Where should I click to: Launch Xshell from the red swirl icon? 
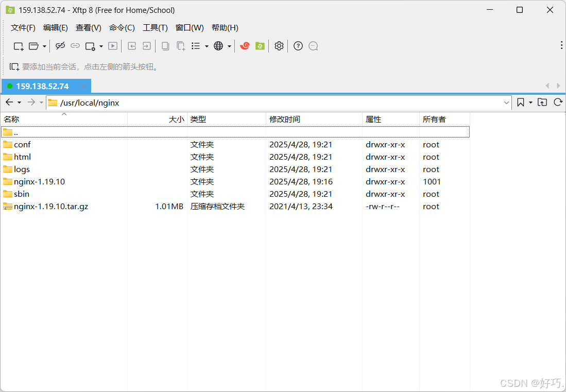click(245, 46)
